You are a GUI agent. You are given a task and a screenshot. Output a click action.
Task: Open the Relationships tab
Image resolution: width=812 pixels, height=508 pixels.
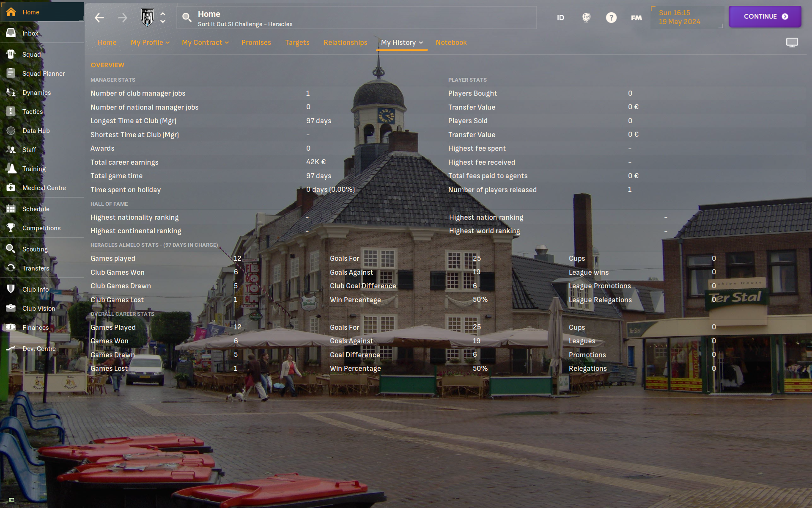pos(346,42)
